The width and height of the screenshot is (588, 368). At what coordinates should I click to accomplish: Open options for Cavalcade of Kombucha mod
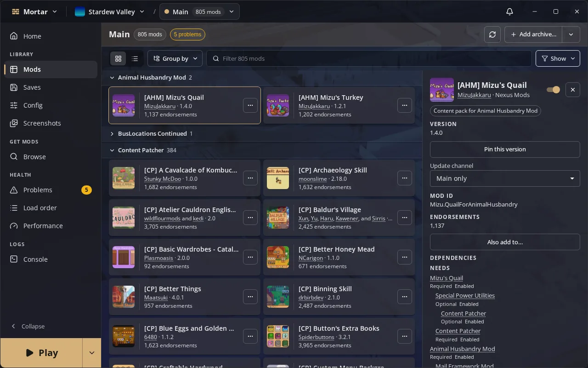tap(250, 178)
